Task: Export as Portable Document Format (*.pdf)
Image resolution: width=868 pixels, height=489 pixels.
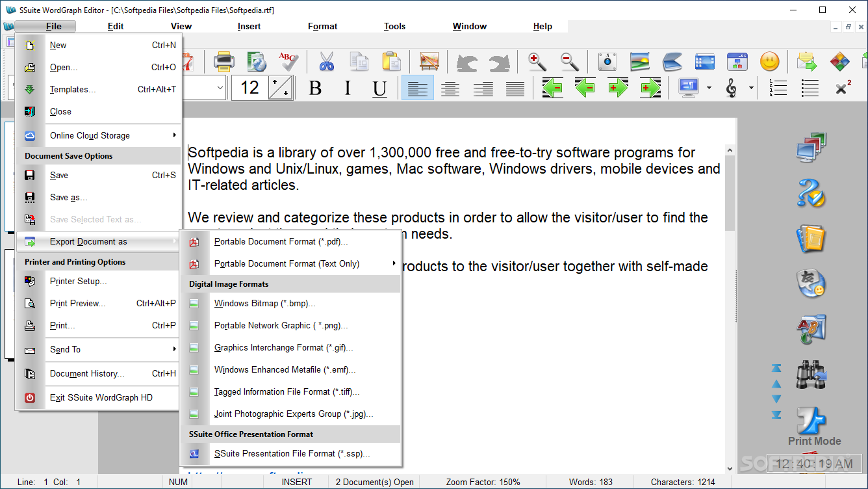Action: [290, 241]
